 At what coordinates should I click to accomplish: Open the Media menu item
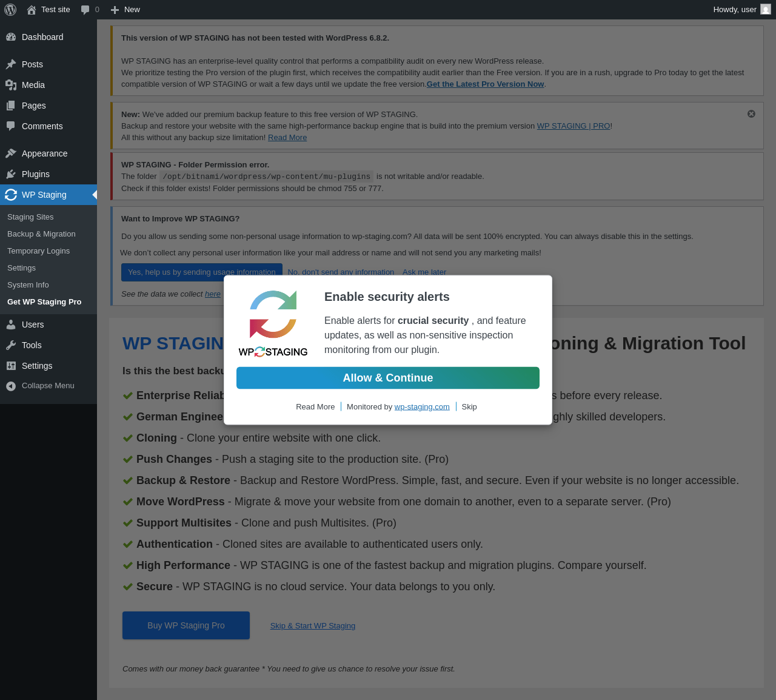coord(48,85)
